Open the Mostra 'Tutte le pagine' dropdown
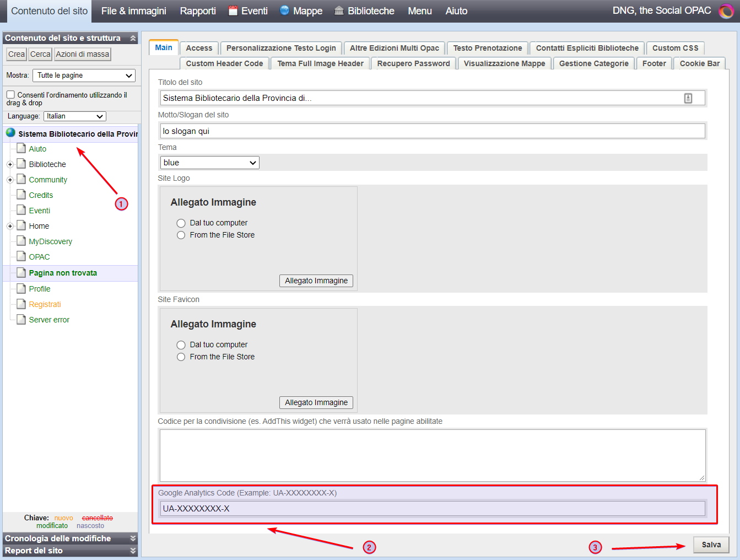740x560 pixels. (x=84, y=76)
